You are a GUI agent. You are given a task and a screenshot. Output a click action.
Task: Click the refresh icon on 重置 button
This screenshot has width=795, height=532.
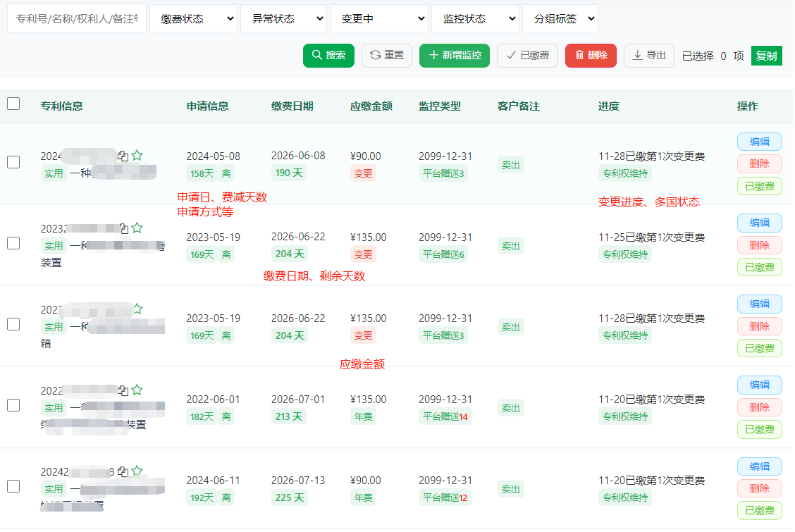(375, 56)
